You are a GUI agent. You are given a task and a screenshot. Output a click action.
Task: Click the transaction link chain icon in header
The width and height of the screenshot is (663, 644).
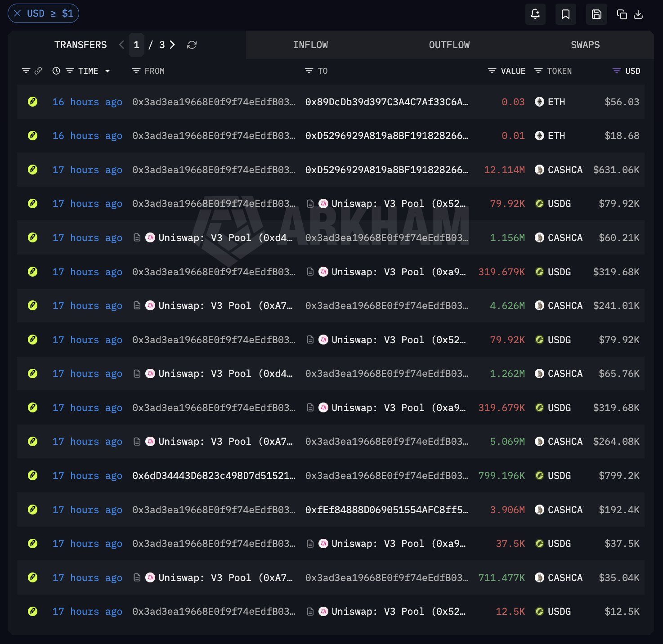[38, 71]
